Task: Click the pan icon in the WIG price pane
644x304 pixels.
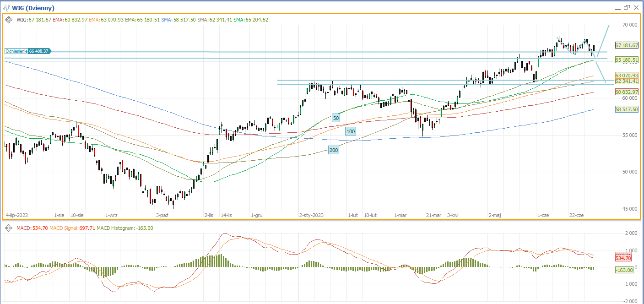Action: click(x=9, y=20)
